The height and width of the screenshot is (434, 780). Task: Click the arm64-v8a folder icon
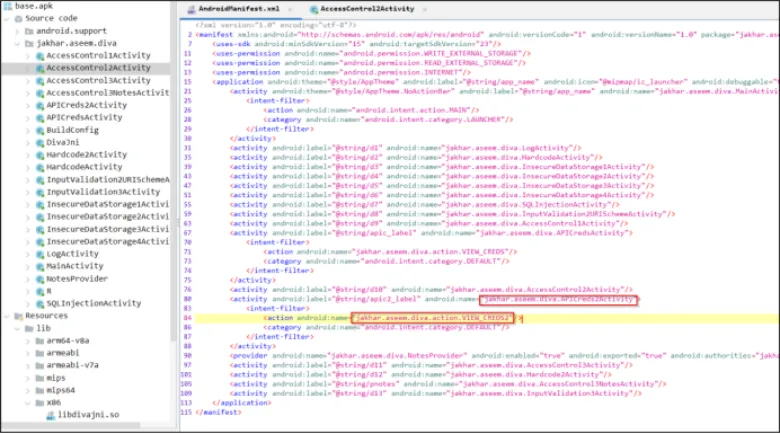pos(40,341)
